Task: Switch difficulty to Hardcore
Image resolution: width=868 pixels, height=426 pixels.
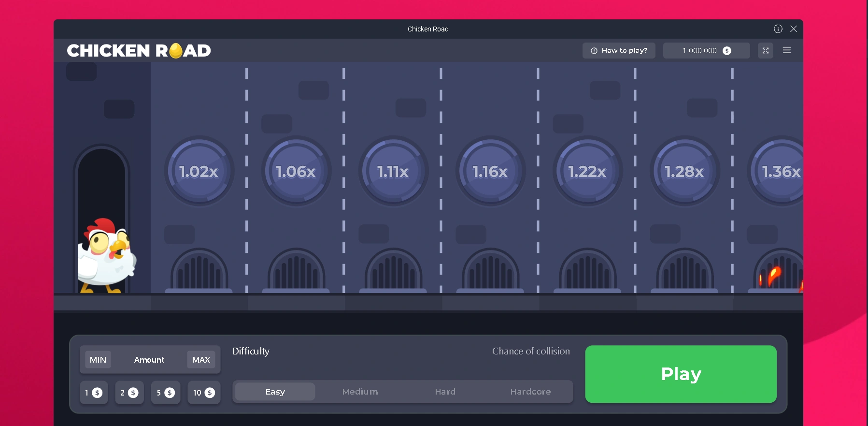Action: coord(530,392)
